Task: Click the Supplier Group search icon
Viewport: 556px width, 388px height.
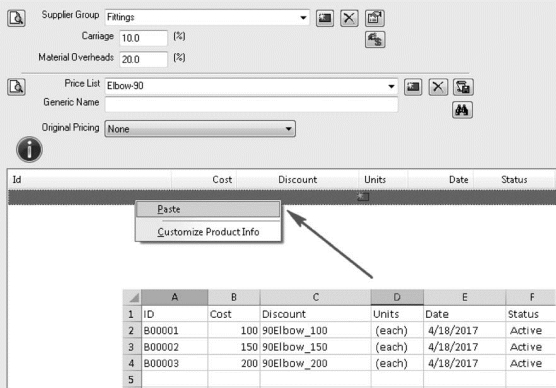Action: click(16, 18)
